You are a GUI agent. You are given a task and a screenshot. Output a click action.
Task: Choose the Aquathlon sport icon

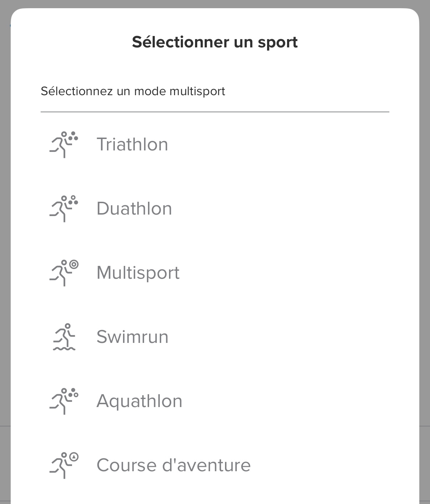pyautogui.click(x=64, y=401)
